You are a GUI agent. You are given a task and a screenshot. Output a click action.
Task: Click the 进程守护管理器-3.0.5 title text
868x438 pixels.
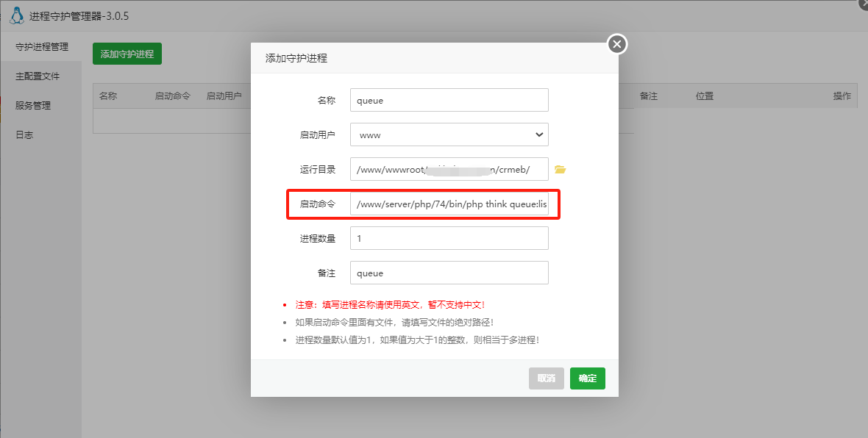pyautogui.click(x=79, y=16)
